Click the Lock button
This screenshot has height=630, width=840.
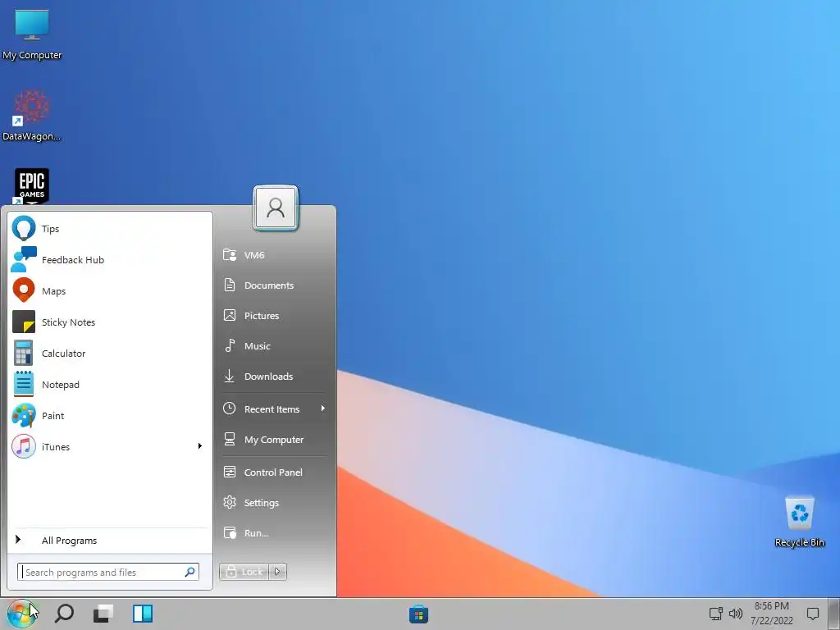click(244, 572)
